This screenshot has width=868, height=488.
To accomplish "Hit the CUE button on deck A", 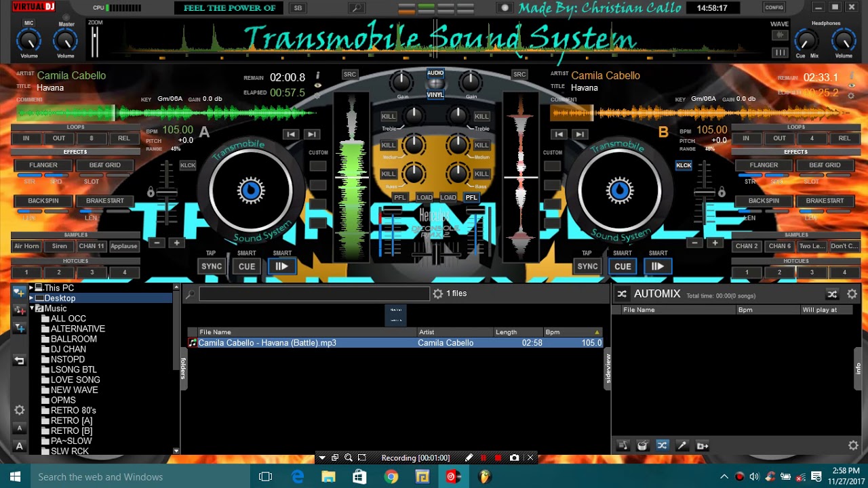I will click(x=247, y=266).
